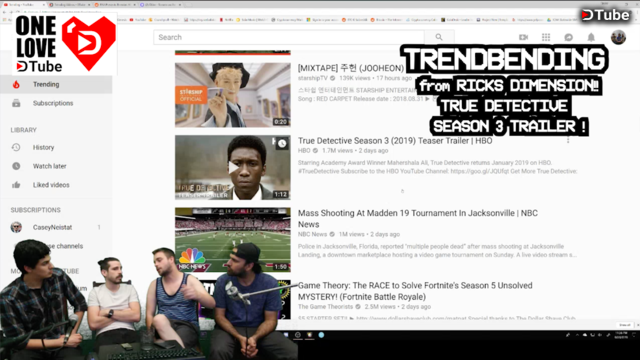Open the notifications bell
The width and height of the screenshot is (640, 360).
tap(591, 37)
